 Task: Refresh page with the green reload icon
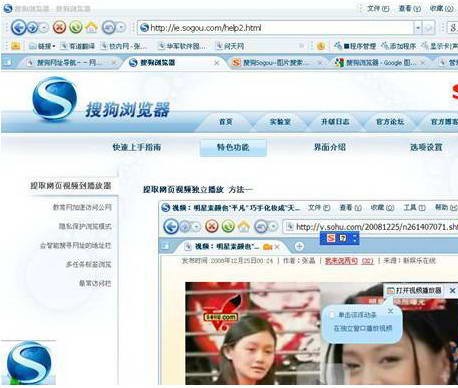[76, 27]
